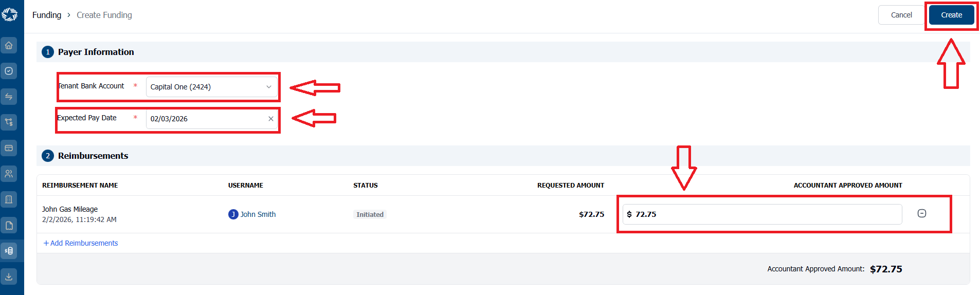Click the ACCOUNTANT APPROVED AMOUNT column header
The width and height of the screenshot is (980, 295).
pyautogui.click(x=848, y=186)
